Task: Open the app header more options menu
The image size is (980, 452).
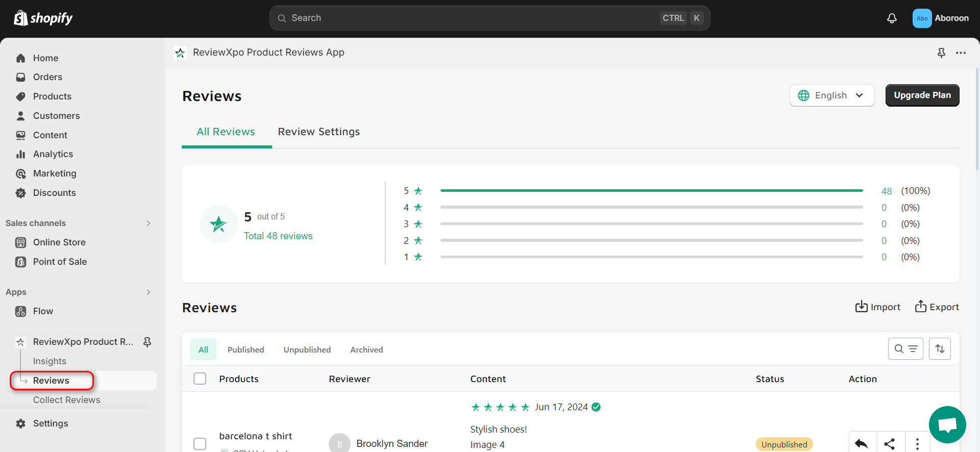Action: 961,53
